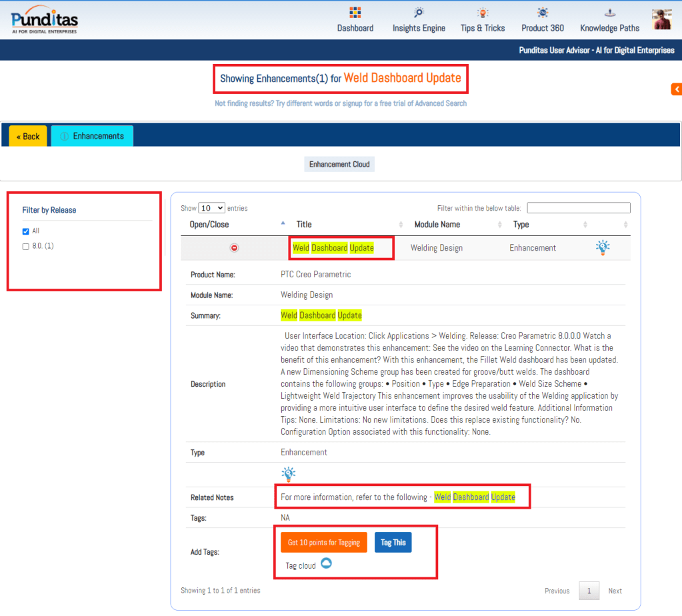Expand the orange side panel arrow

pyautogui.click(x=676, y=89)
